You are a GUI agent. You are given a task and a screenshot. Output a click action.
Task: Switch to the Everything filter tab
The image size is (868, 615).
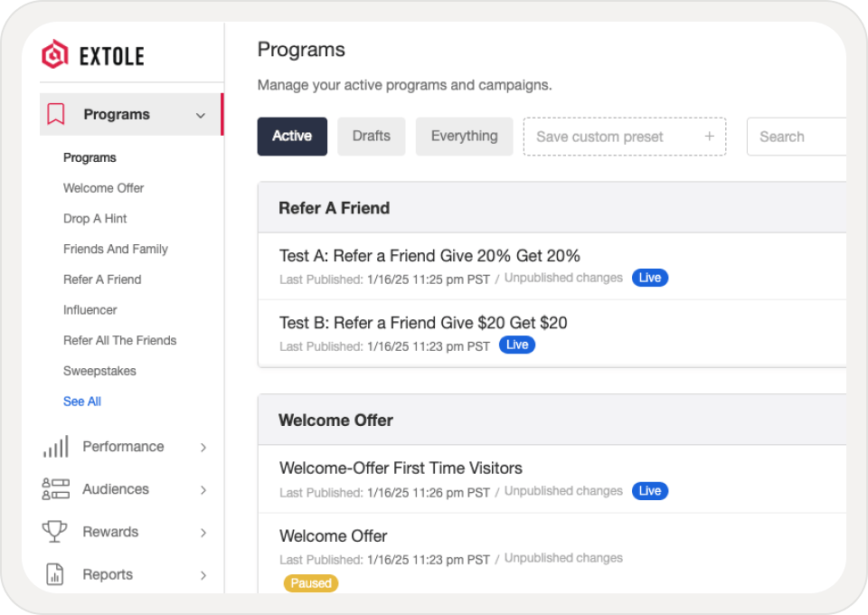click(x=465, y=137)
